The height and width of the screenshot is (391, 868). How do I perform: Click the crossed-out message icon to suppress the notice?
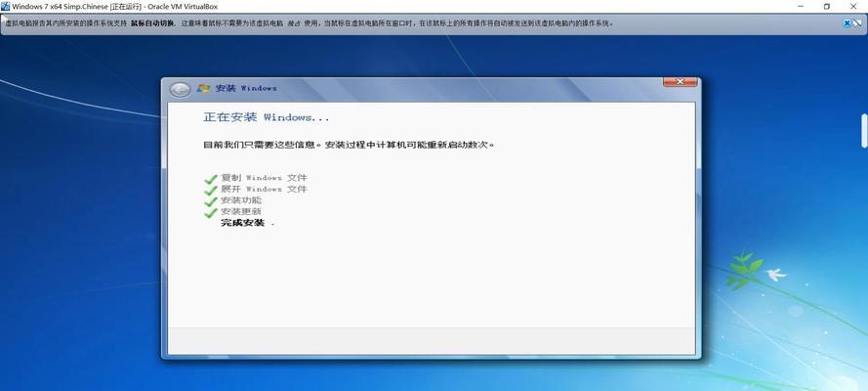click(x=857, y=23)
